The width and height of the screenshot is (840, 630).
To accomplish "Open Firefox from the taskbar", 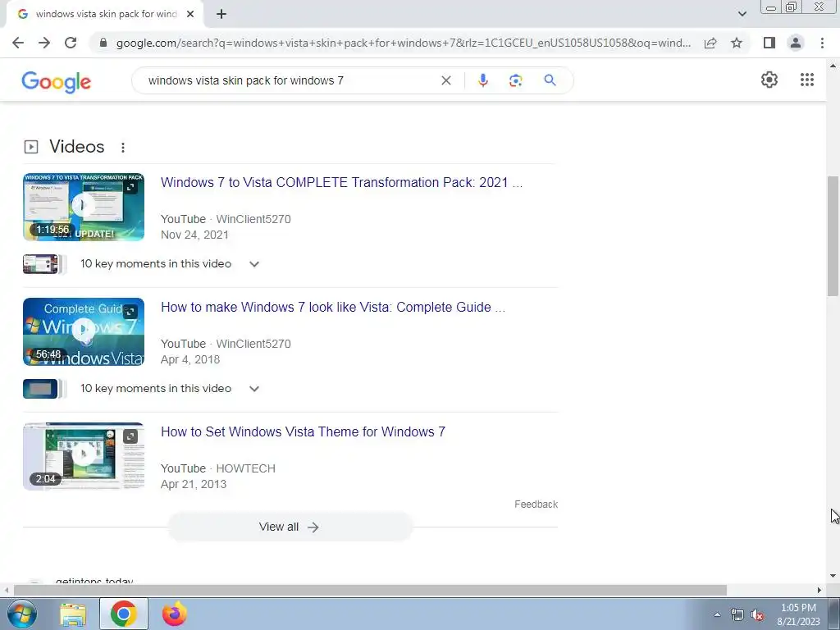I will coord(175,614).
